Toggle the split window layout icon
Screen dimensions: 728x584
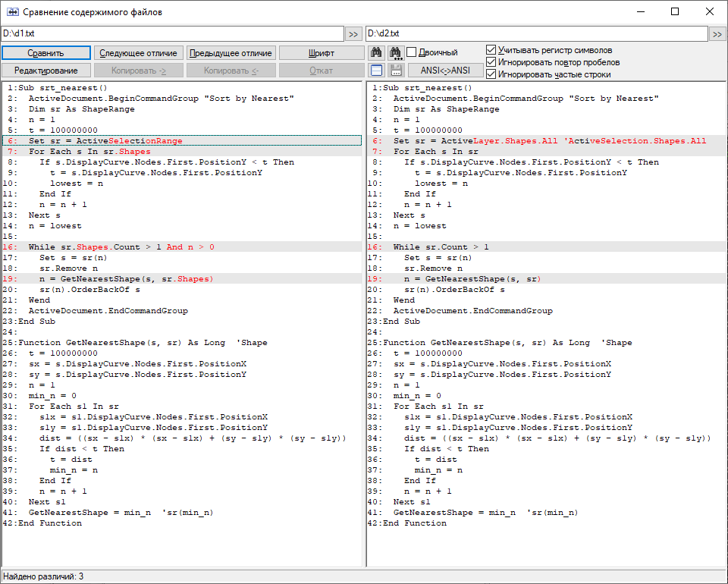[377, 70]
